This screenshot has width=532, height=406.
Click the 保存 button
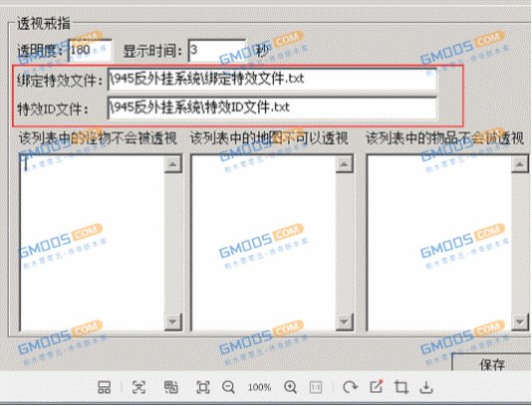point(492,362)
